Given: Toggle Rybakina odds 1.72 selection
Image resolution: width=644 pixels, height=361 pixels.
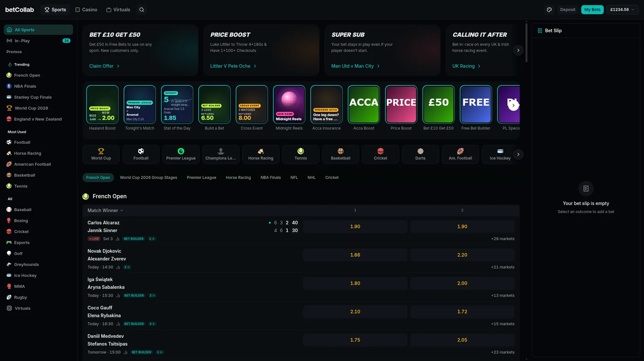Looking at the screenshot, I should (x=462, y=312).
